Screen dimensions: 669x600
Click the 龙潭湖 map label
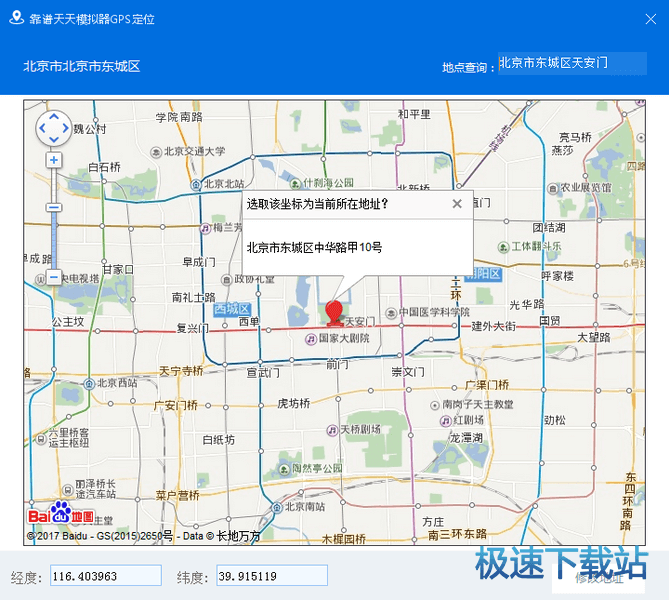coord(466,438)
